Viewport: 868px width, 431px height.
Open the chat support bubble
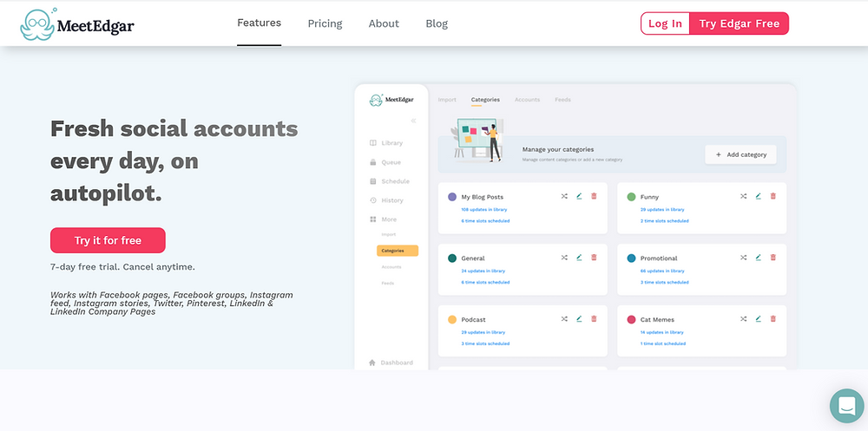click(x=847, y=406)
